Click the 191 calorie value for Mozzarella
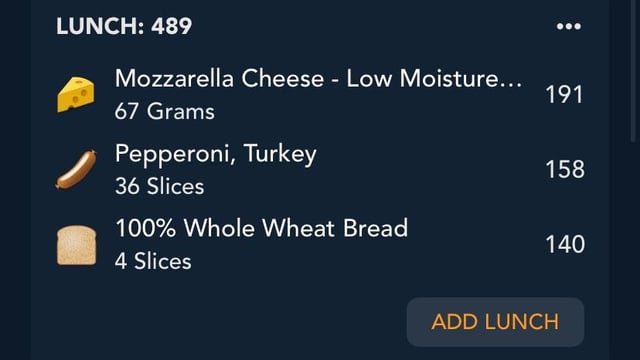The height and width of the screenshot is (360, 640). 564,95
